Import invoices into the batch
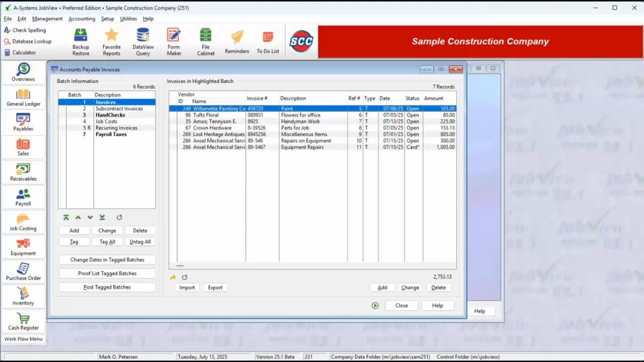644x362 pixels. coord(187,288)
